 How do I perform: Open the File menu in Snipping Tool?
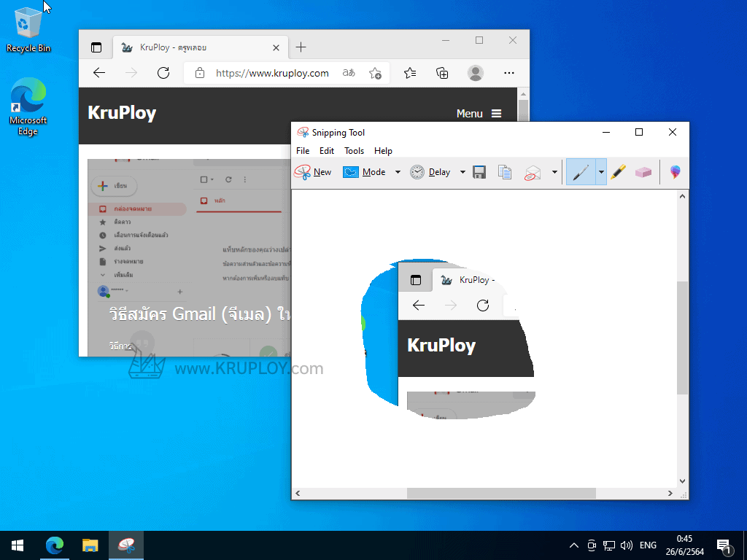pos(303,151)
